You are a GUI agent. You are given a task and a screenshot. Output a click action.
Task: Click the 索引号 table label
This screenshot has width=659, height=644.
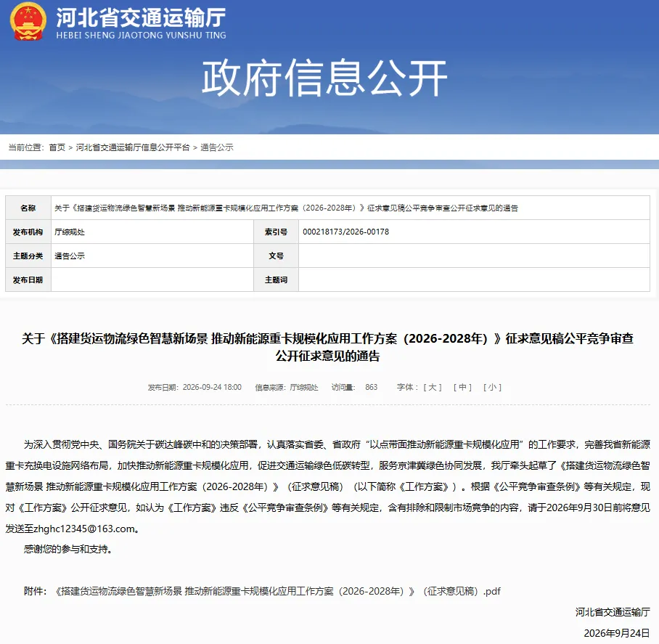pyautogui.click(x=276, y=232)
